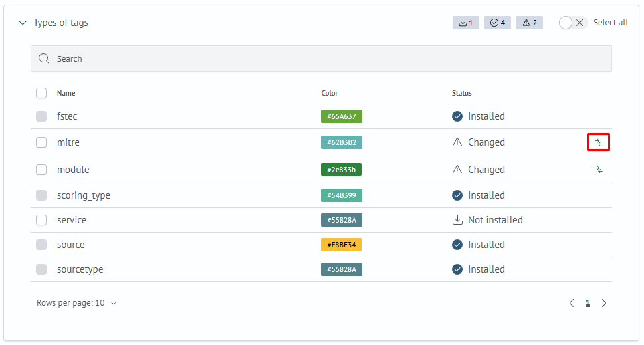
Task: Go to the next page arrow
Action: (603, 303)
